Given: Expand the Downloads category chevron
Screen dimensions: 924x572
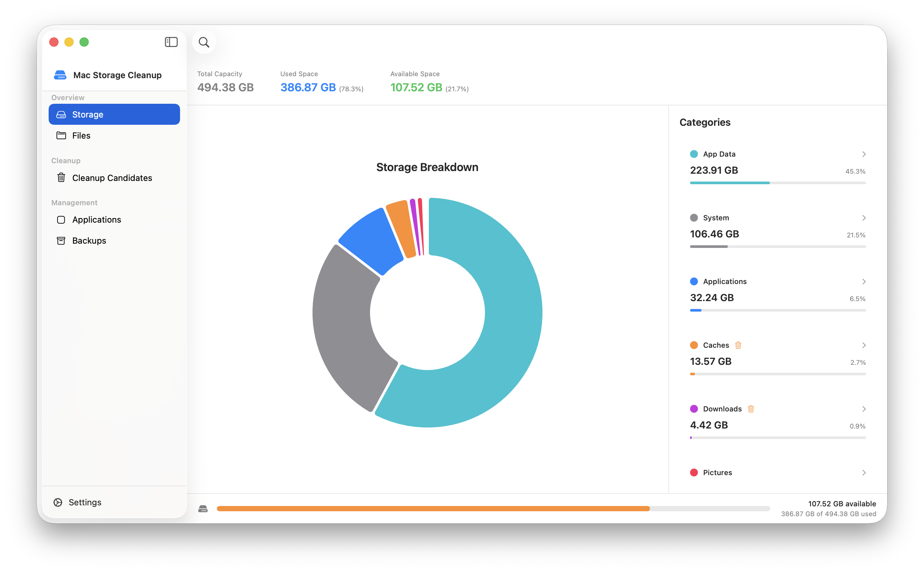Looking at the screenshot, I should tap(864, 408).
